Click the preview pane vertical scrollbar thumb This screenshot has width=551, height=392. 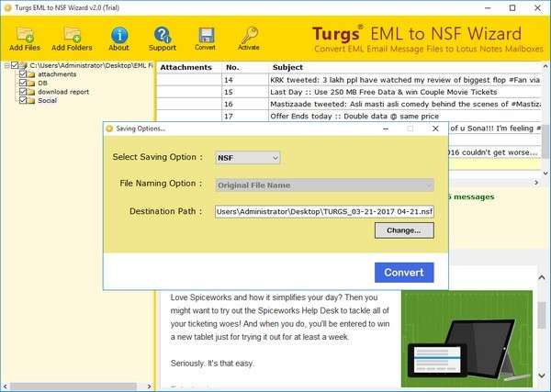542,315
